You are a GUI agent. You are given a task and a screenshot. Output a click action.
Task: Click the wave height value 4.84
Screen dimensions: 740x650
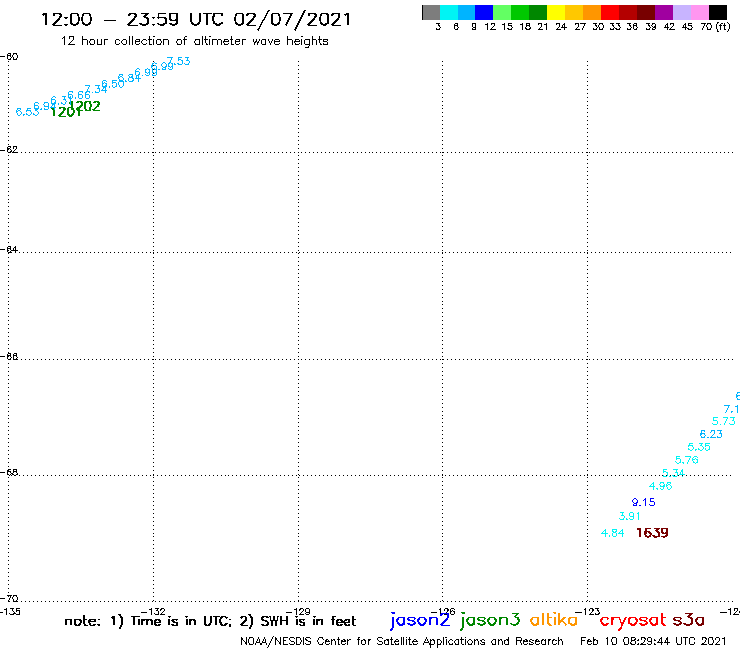[x=613, y=533]
